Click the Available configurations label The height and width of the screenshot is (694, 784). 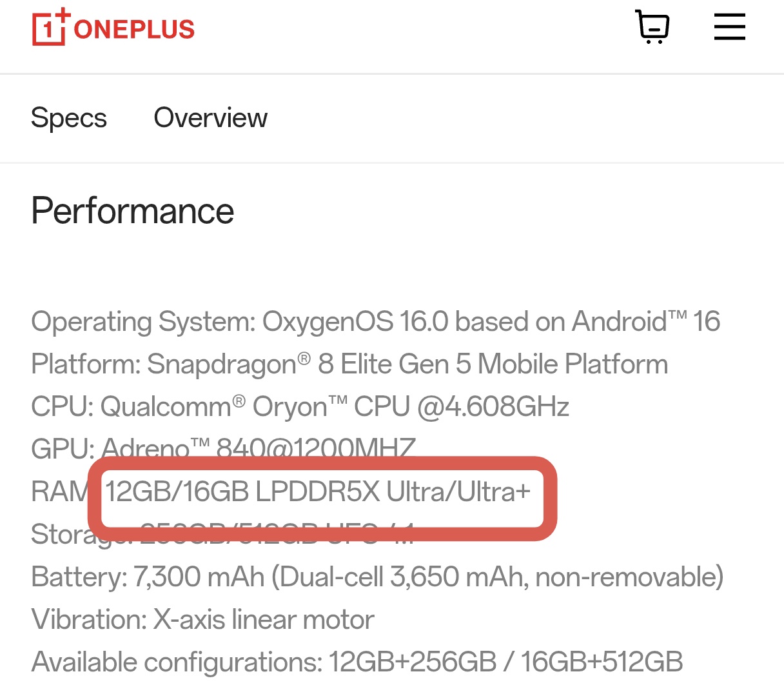pos(176,662)
